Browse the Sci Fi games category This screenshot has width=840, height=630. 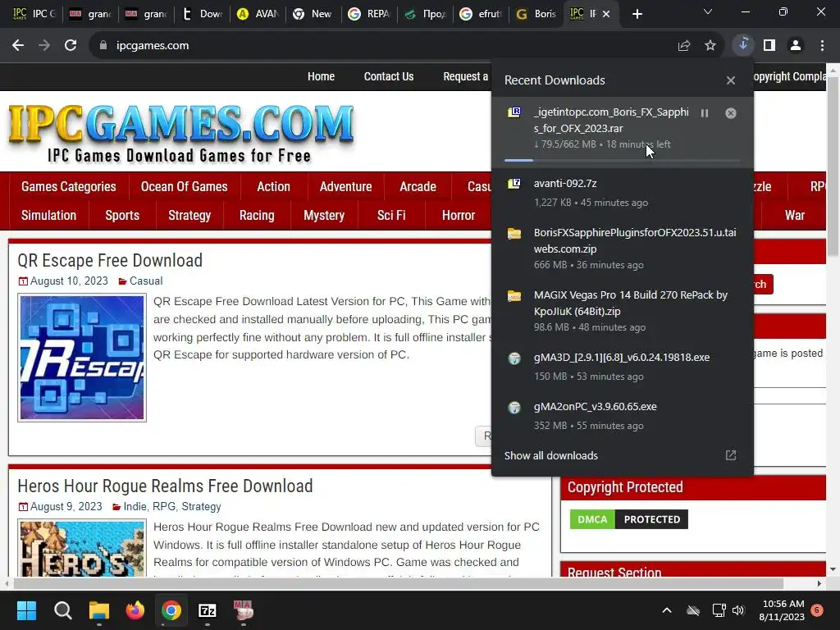click(391, 216)
